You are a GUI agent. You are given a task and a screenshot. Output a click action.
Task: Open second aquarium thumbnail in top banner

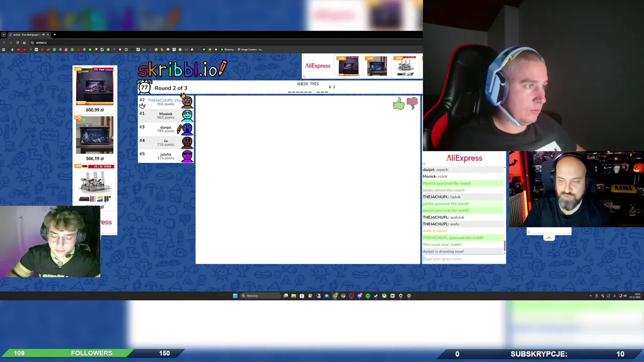(376, 66)
